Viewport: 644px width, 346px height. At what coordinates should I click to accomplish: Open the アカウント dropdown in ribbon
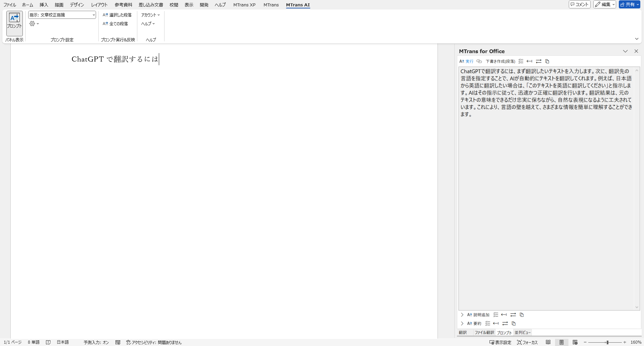(150, 15)
